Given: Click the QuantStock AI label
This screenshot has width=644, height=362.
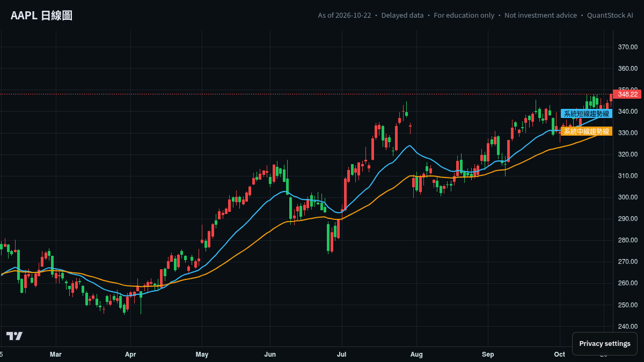Looking at the screenshot, I should (610, 16).
